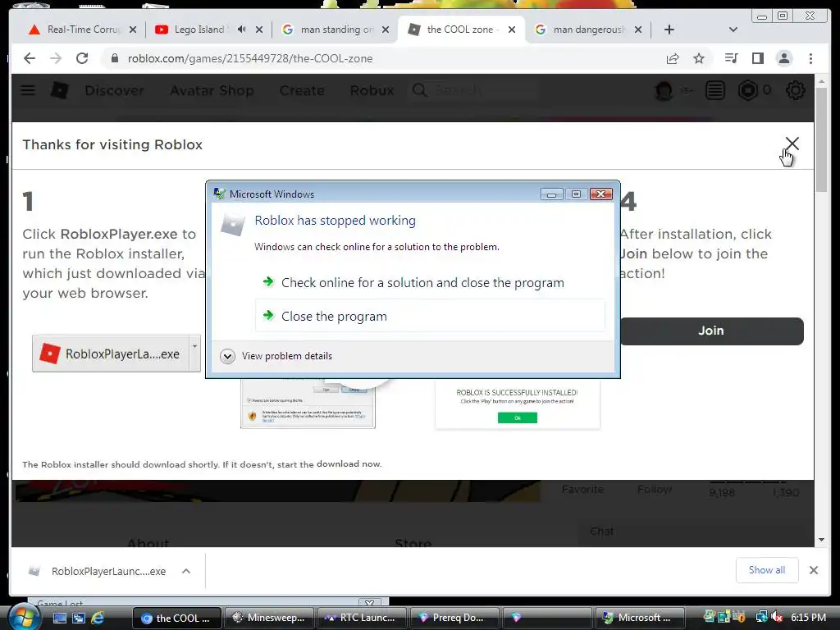The height and width of the screenshot is (630, 840).
Task: Open the Roblox hamburger navigation menu
Action: [28, 90]
